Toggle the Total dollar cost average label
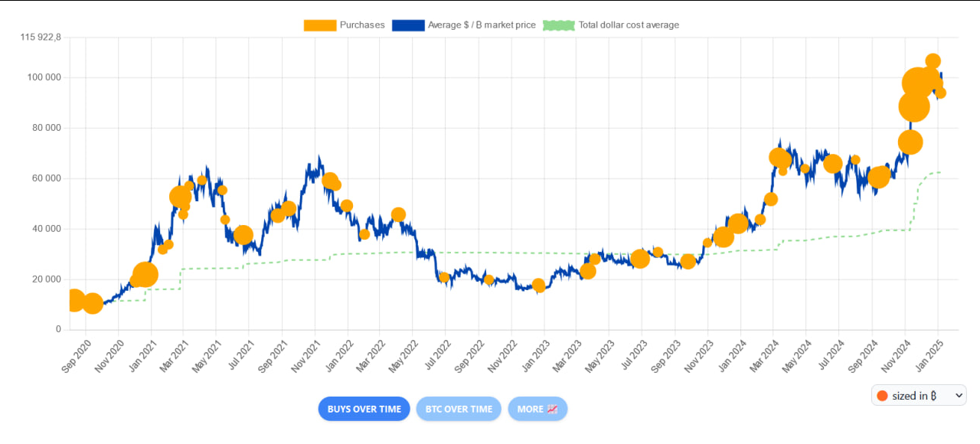 pyautogui.click(x=629, y=25)
